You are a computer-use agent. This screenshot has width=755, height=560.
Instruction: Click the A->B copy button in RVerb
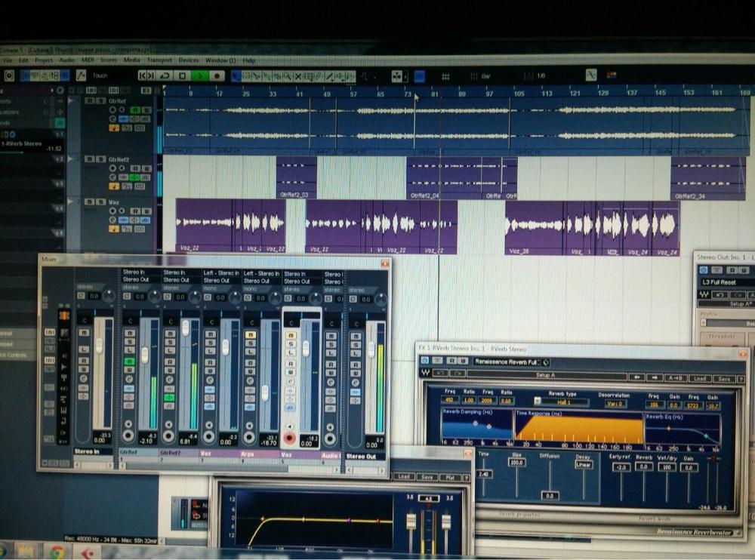tap(675, 378)
